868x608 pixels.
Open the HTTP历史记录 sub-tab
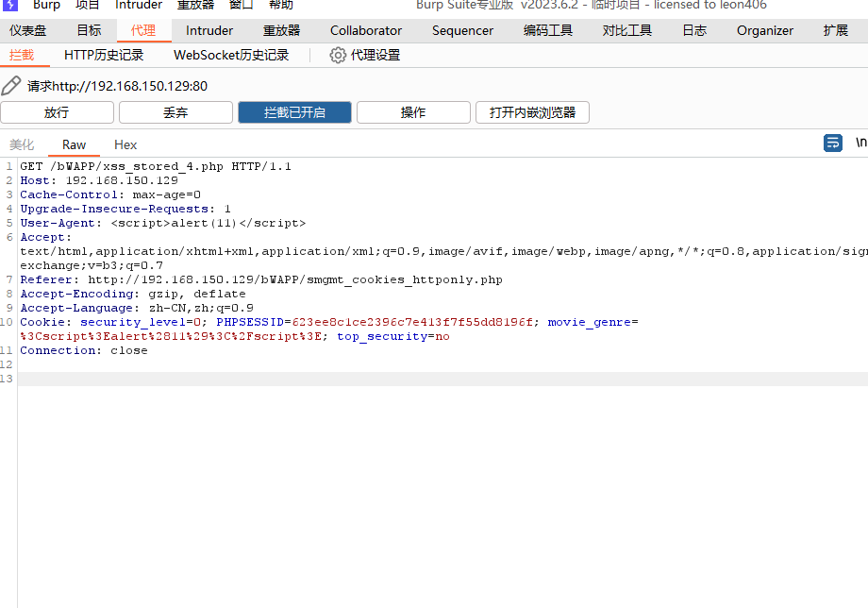pyautogui.click(x=104, y=56)
